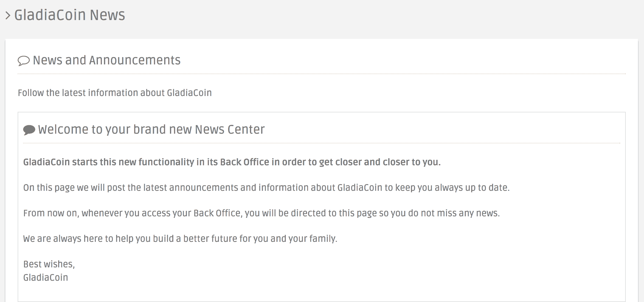
Task: Click the word 'Back Office' in bold sentence
Action: tap(245, 162)
